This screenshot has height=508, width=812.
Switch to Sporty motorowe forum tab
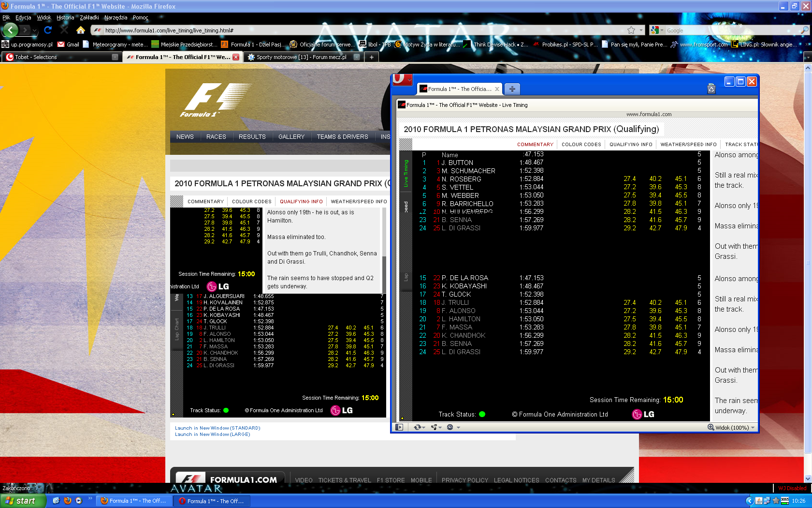tap(303, 57)
